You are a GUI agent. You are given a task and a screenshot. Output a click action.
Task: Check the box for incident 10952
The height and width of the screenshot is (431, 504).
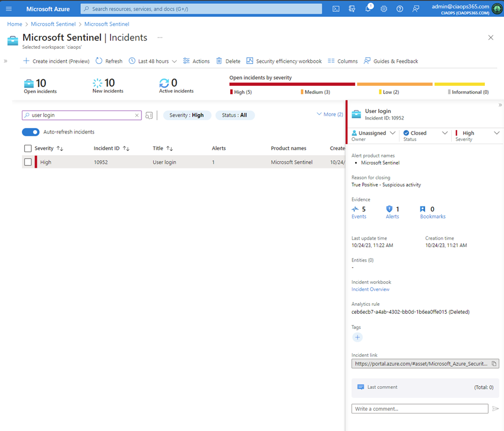coord(28,162)
